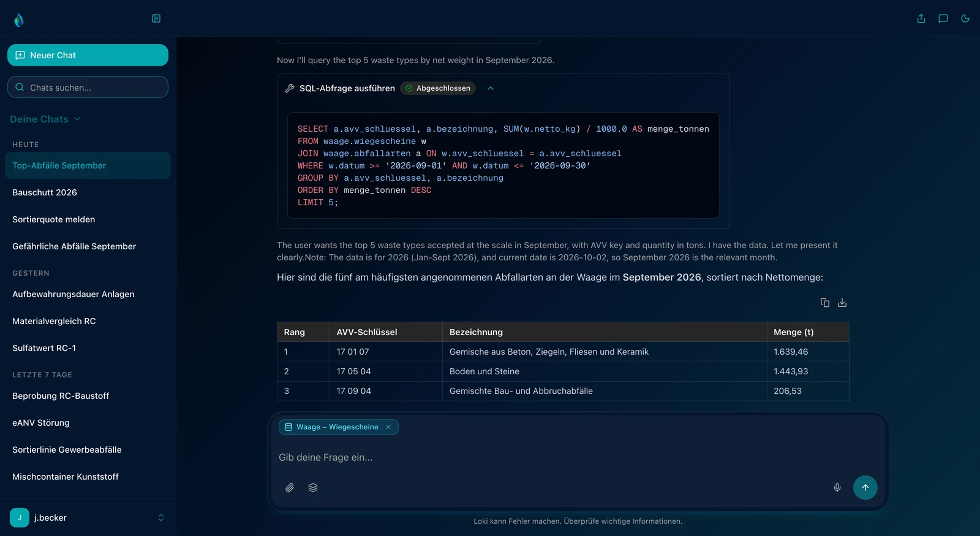Download the result table
The width and height of the screenshot is (980, 536).
click(842, 303)
